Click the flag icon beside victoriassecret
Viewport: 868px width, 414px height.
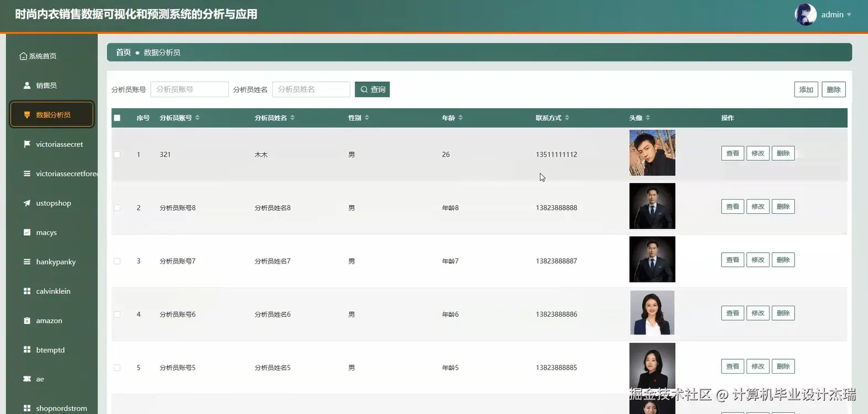pos(27,144)
